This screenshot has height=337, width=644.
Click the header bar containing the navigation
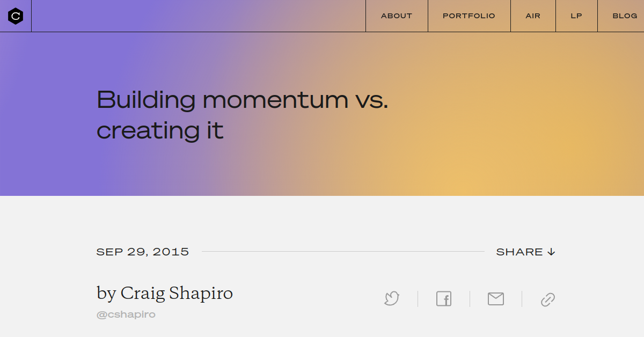(x=215, y=16)
